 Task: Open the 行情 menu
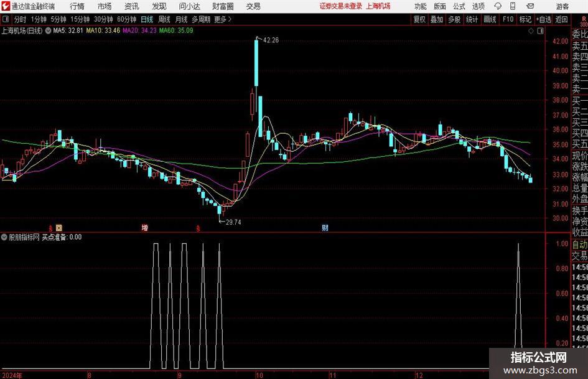(77, 6)
